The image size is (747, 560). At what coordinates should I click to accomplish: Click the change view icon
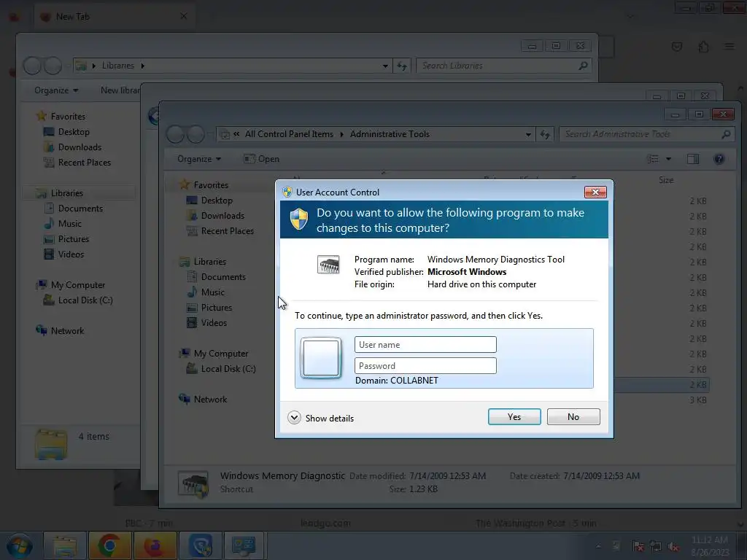653,159
